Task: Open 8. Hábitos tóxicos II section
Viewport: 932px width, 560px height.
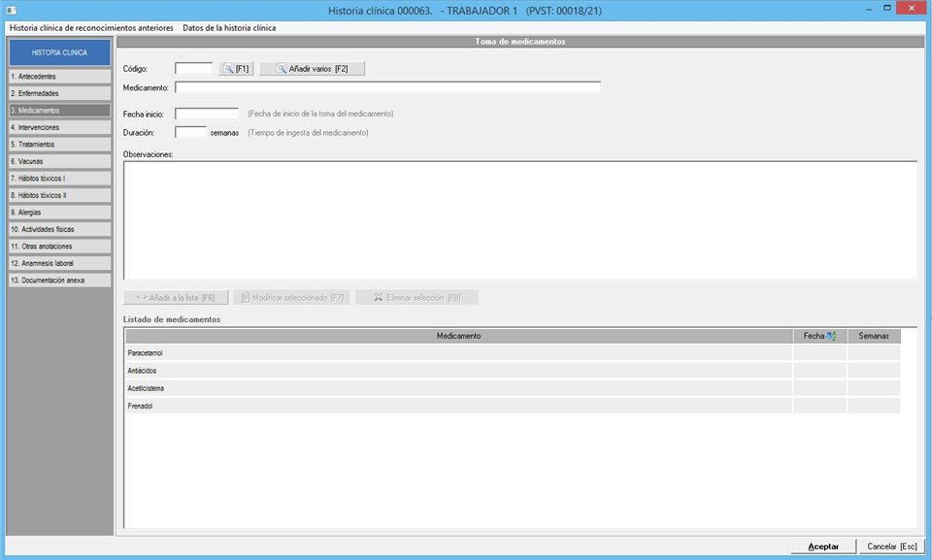Action: click(x=59, y=195)
